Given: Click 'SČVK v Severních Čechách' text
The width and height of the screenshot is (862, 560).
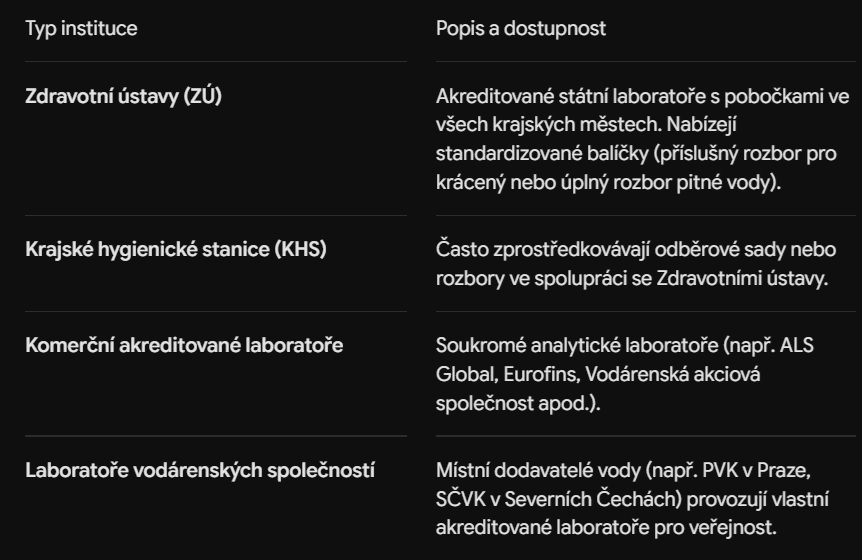Looking at the screenshot, I should (x=556, y=500).
